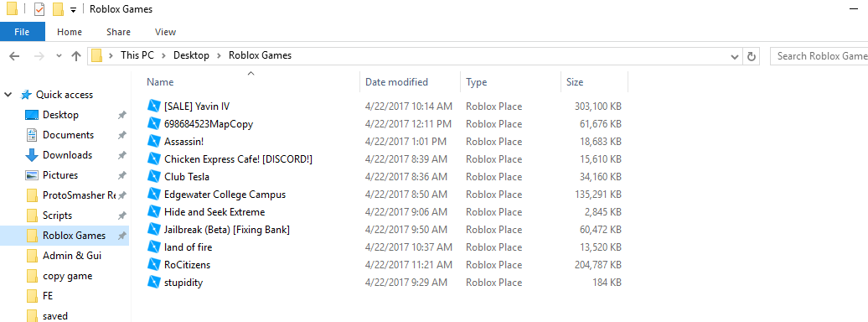Open the address bar history dropdown
Image resolution: width=868 pixels, height=322 pixels.
coord(735,56)
